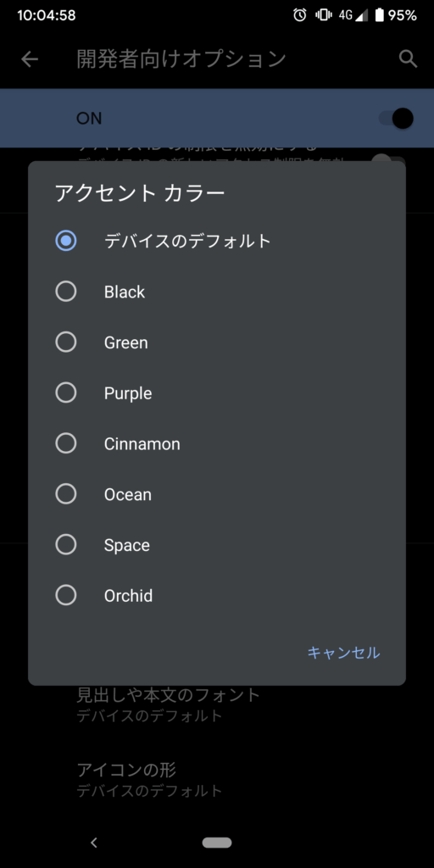434x868 pixels.
Task: Pick the Purple accent color
Action: [x=217, y=393]
